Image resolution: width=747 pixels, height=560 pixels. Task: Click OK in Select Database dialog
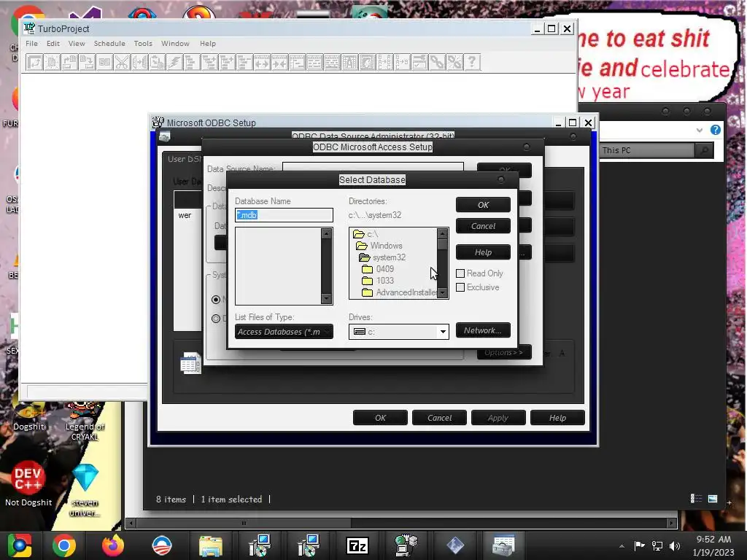click(483, 205)
